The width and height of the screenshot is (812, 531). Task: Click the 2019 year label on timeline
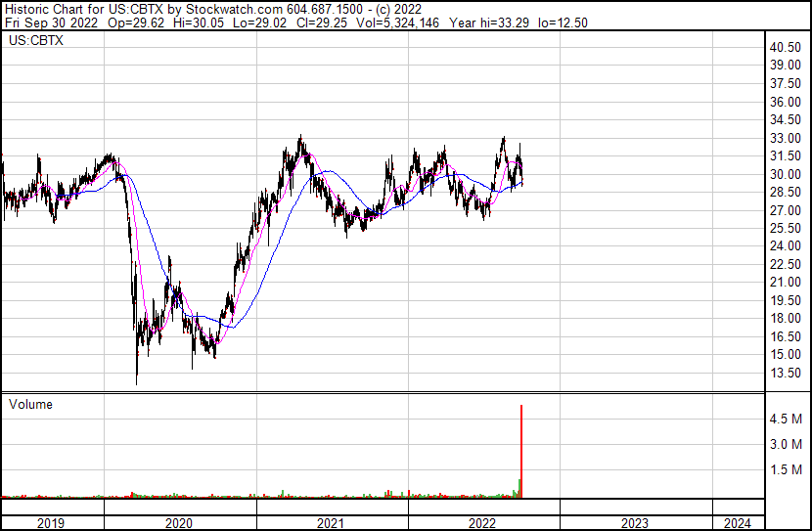[x=51, y=523]
